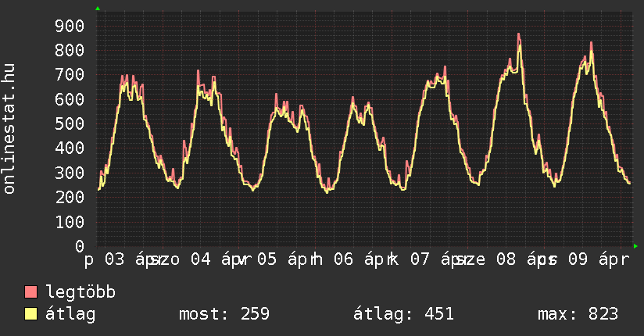Click the 'max: 823' statistic

tap(578, 315)
